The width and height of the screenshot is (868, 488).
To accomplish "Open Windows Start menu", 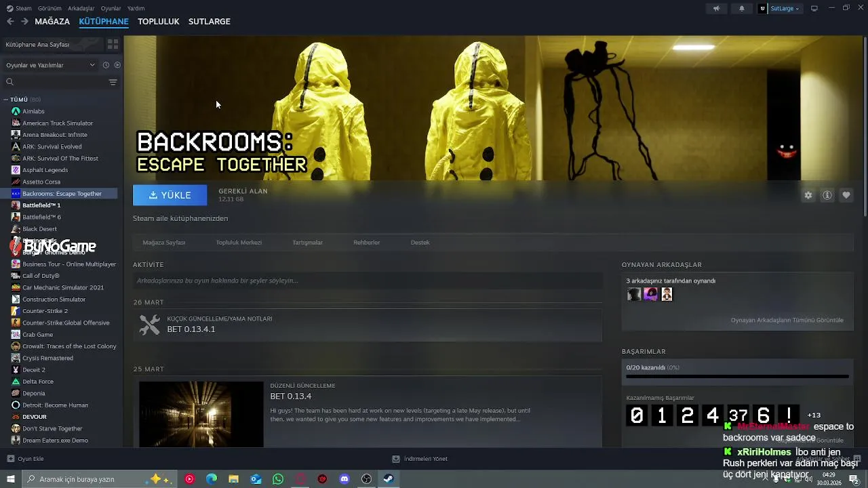I will pos(10,479).
